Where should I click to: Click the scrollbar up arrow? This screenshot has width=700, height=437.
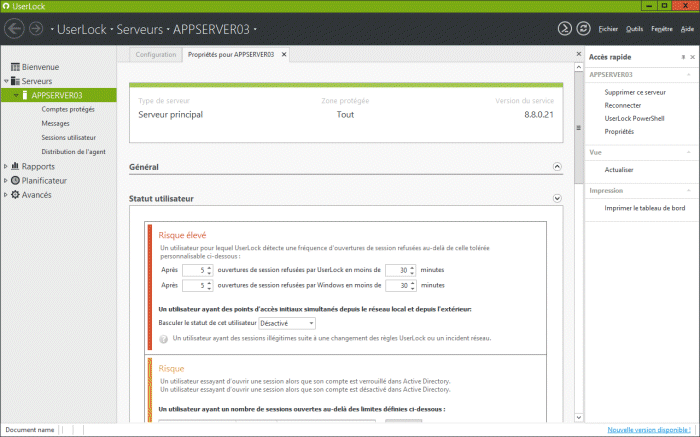[579, 67]
